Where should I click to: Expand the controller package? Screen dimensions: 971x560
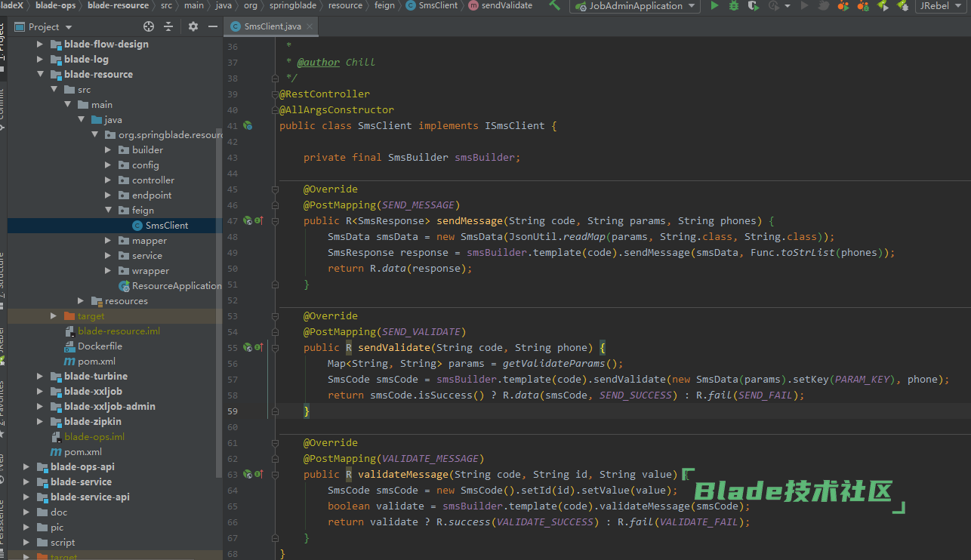[x=108, y=180]
